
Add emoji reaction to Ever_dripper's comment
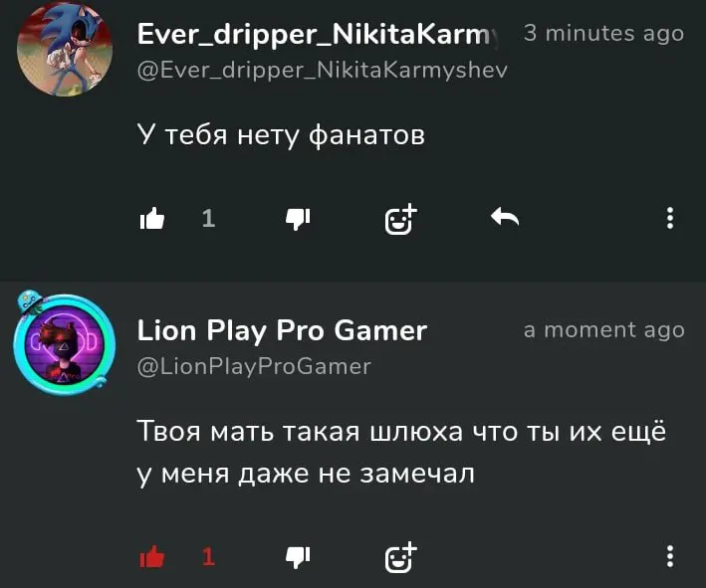(400, 219)
